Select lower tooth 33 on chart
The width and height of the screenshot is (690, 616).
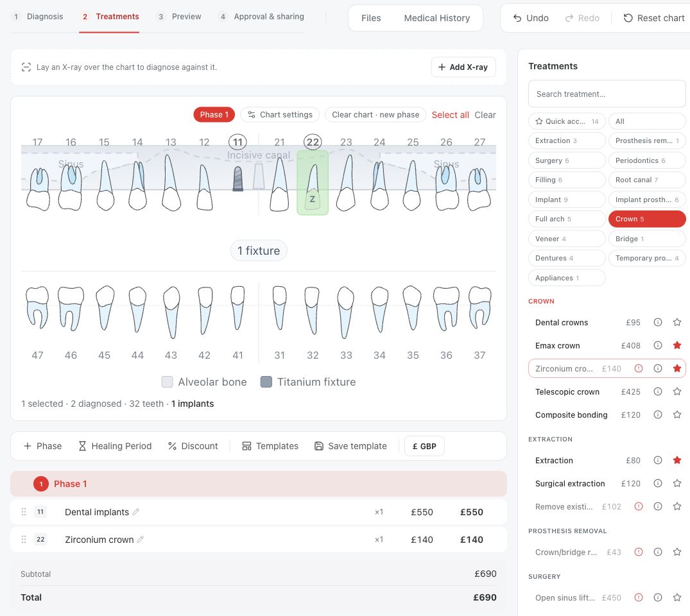346,312
